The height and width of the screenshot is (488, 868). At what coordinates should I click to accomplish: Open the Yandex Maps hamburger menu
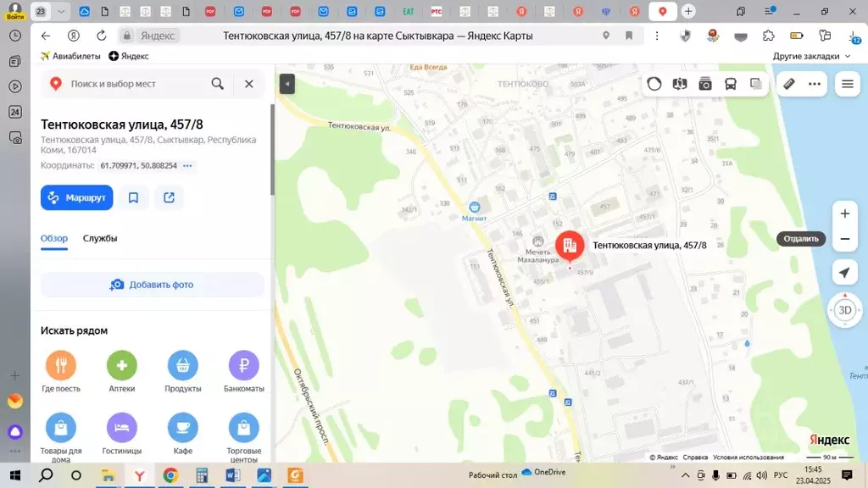[848, 84]
